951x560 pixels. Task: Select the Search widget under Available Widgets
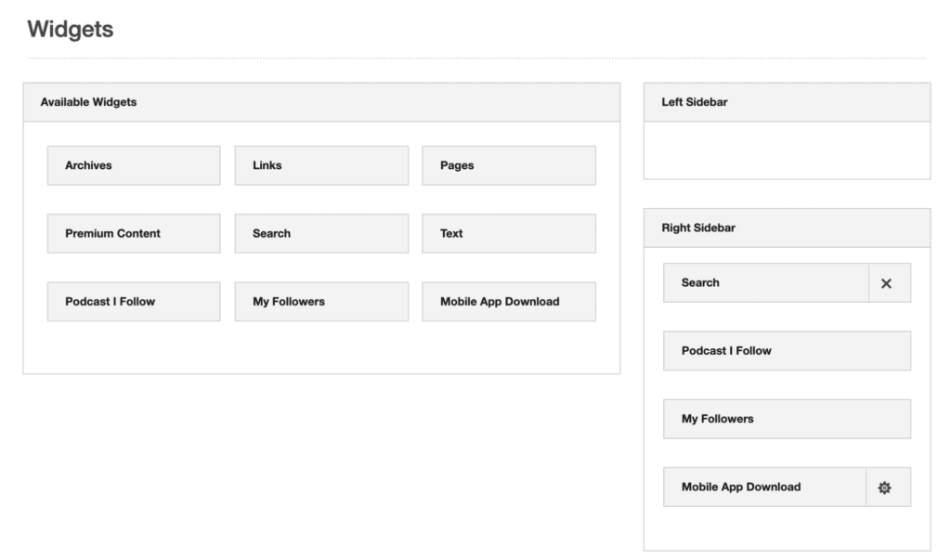click(x=320, y=233)
